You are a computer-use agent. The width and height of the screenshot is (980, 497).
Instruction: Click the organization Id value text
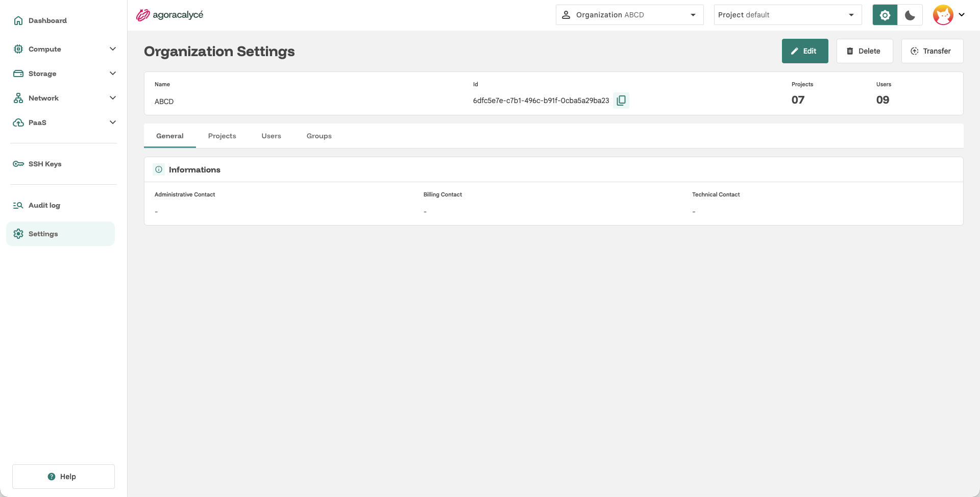[x=541, y=101]
